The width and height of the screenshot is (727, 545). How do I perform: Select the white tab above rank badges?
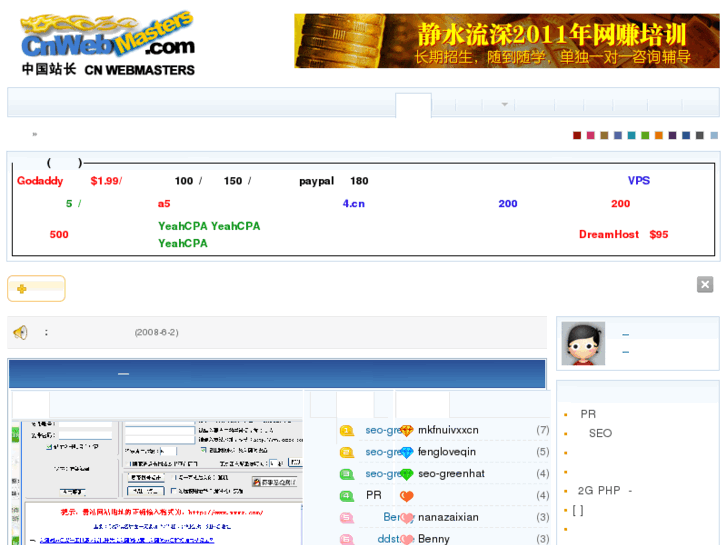(x=355, y=405)
